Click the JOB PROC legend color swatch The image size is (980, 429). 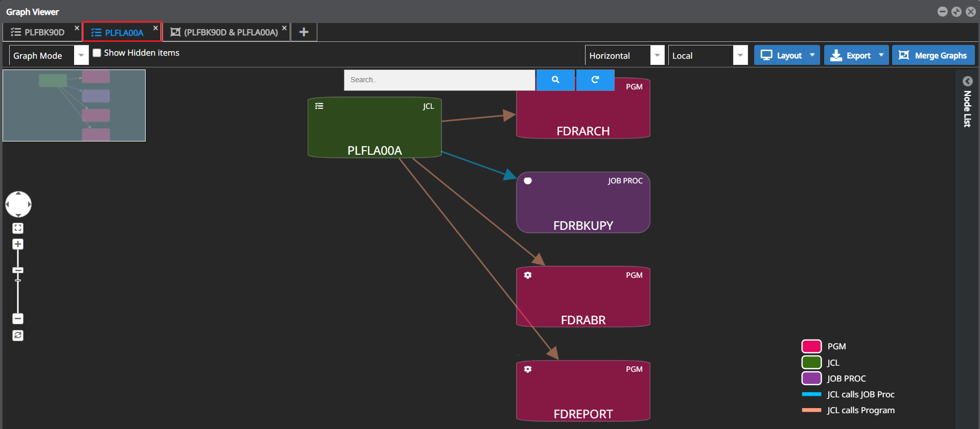click(x=811, y=378)
